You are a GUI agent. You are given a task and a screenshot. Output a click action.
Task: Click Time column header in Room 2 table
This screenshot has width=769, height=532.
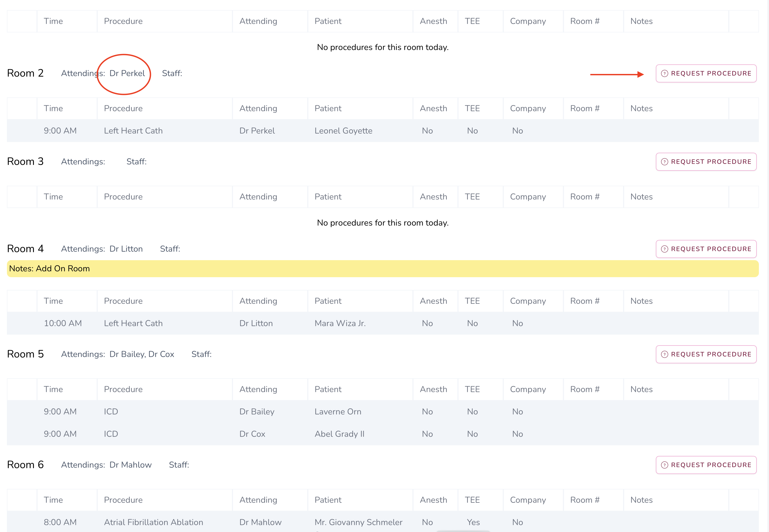pos(53,108)
